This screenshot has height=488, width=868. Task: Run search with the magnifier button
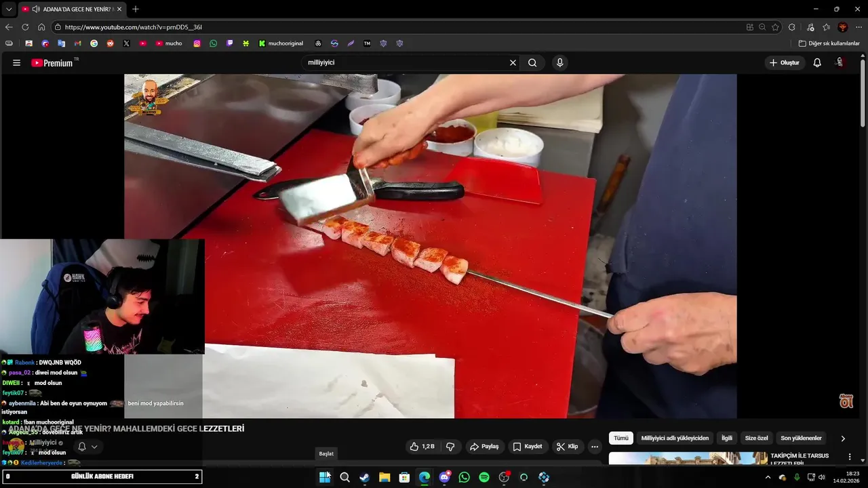point(532,62)
